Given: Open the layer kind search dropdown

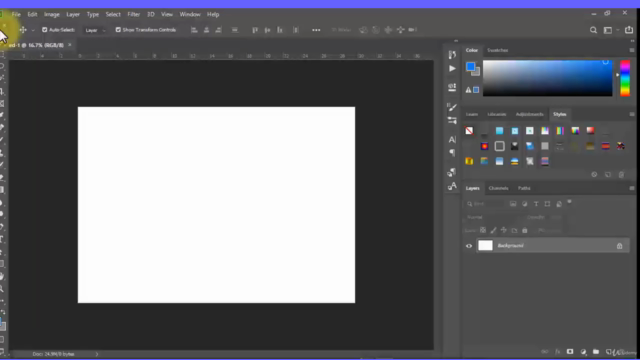Looking at the screenshot, I should pyautogui.click(x=486, y=204).
